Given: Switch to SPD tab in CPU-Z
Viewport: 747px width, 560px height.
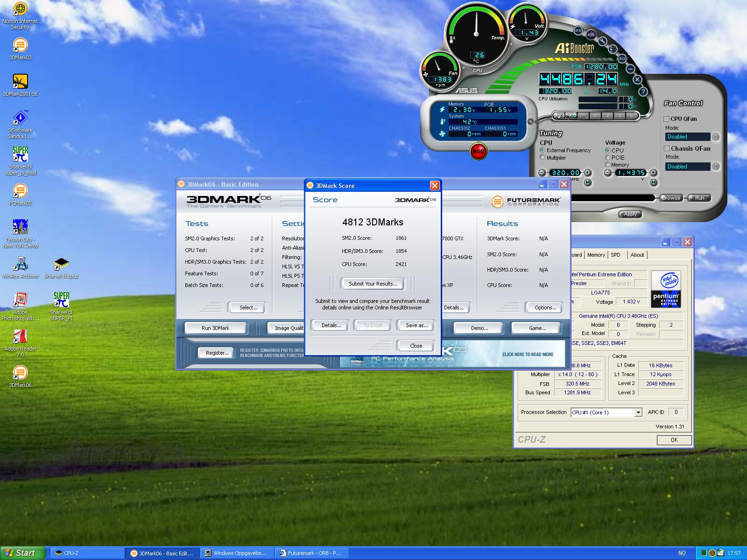Looking at the screenshot, I should tap(616, 255).
